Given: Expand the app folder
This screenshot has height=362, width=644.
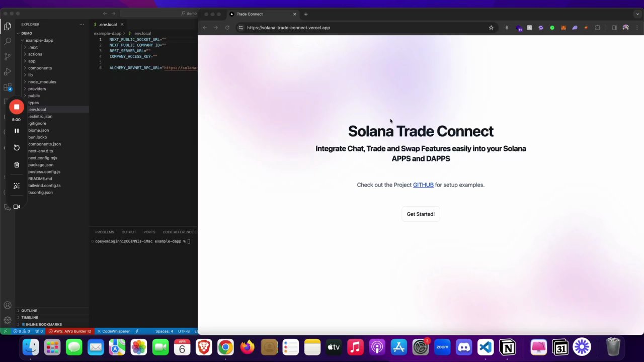Looking at the screenshot, I should tap(32, 61).
